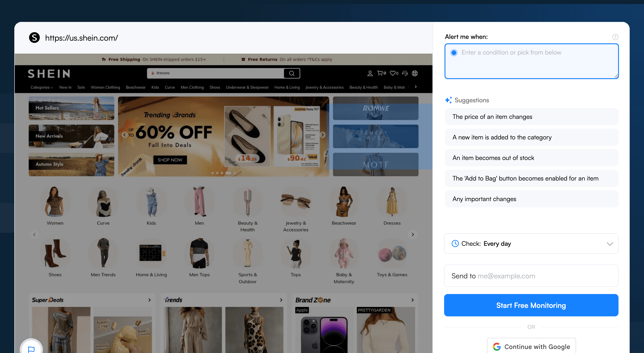
Task: Open the Underwear & Sleepwear menu item
Action: [x=247, y=87]
